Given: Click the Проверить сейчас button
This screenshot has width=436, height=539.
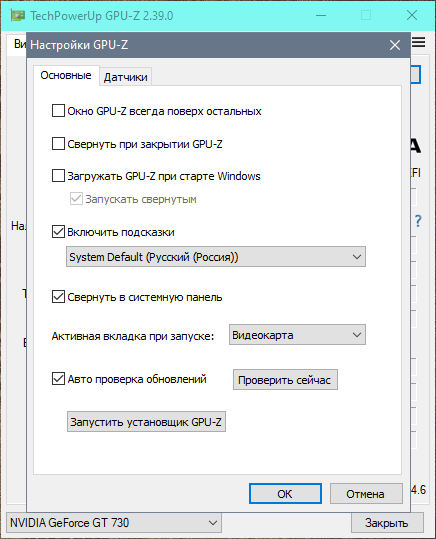Looking at the screenshot, I should tap(285, 380).
